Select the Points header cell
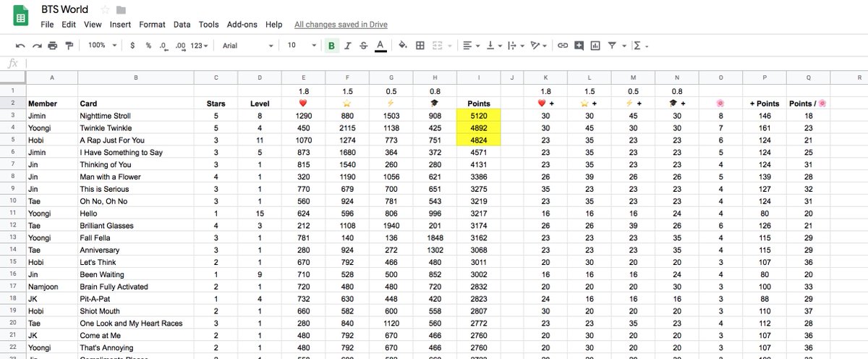The image size is (868, 359). tap(479, 104)
